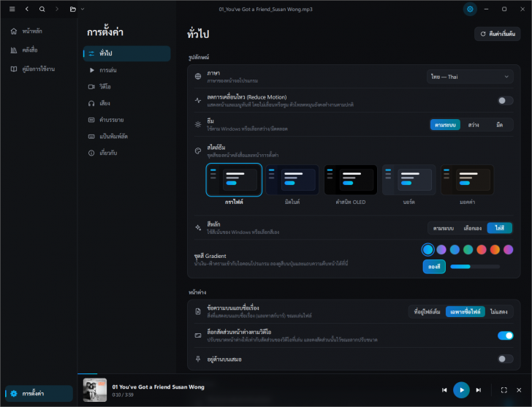Click the คืนค่าเริ่มต้น reset button
The image size is (532, 407).
497,34
